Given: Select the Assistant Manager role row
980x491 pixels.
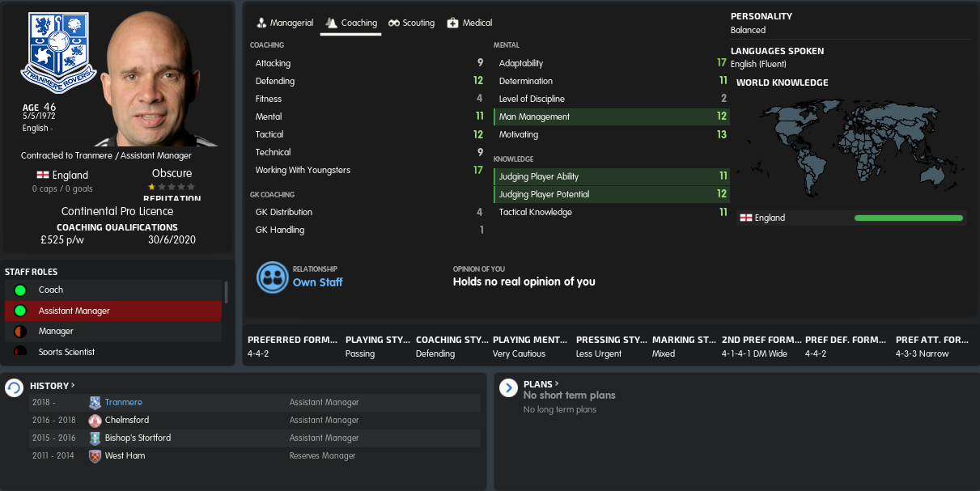Looking at the screenshot, I should pyautogui.click(x=113, y=311).
